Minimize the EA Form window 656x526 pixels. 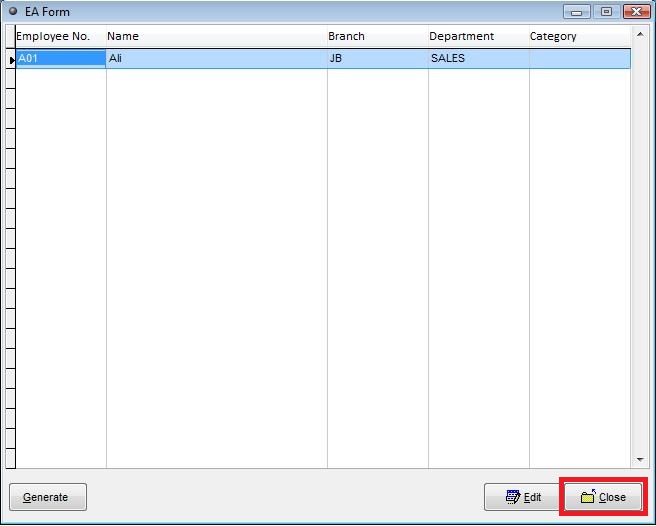pos(577,12)
